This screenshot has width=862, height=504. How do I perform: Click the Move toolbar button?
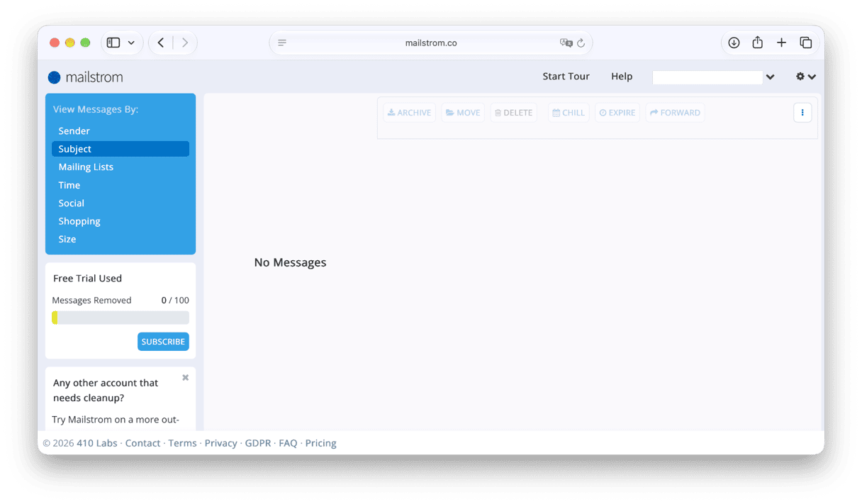463,113
